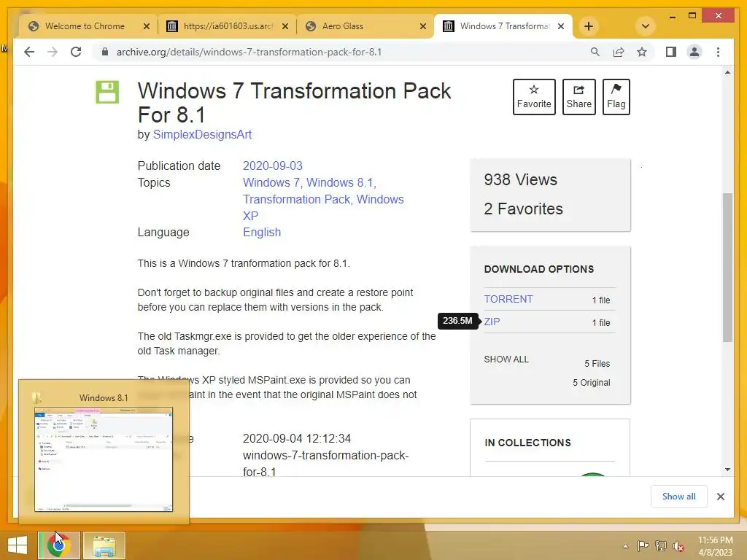Click the scrollbar up arrow
Screen dimensions: 747x560
pos(727,72)
